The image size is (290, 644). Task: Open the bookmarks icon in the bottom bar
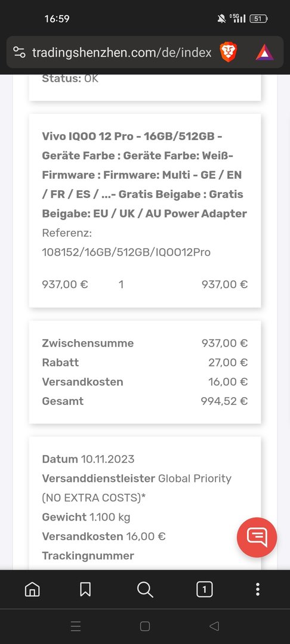coord(85,589)
